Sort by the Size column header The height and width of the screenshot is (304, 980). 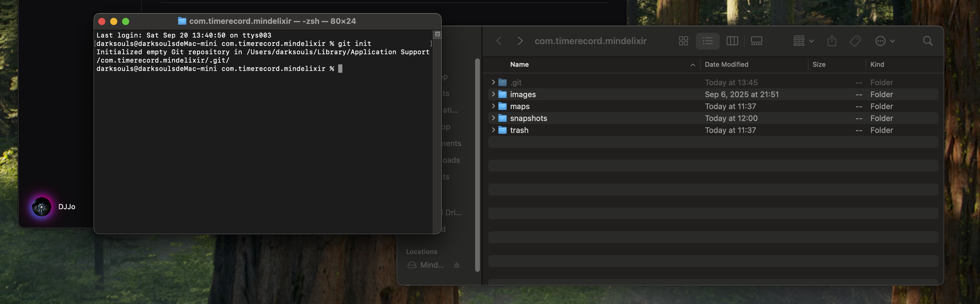coord(819,64)
